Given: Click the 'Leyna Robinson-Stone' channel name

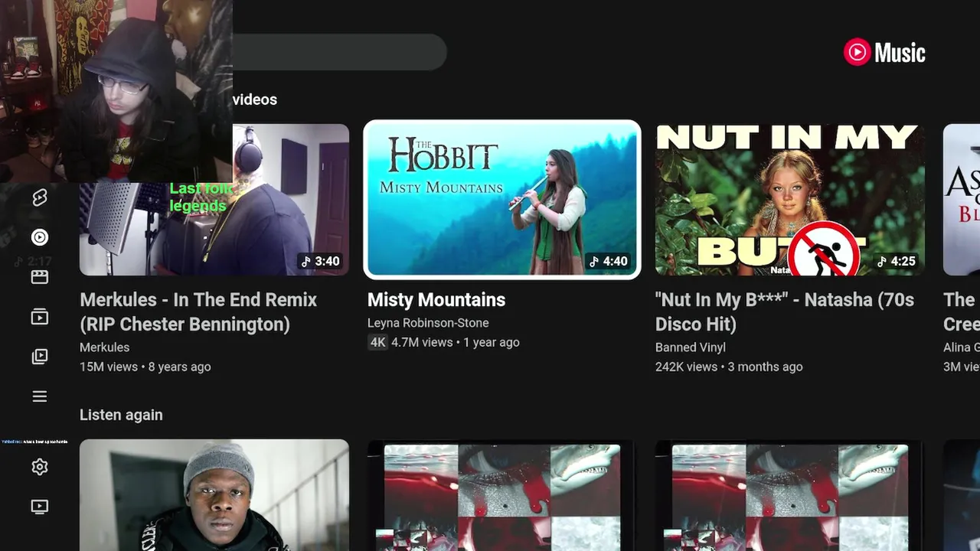Looking at the screenshot, I should (x=428, y=323).
